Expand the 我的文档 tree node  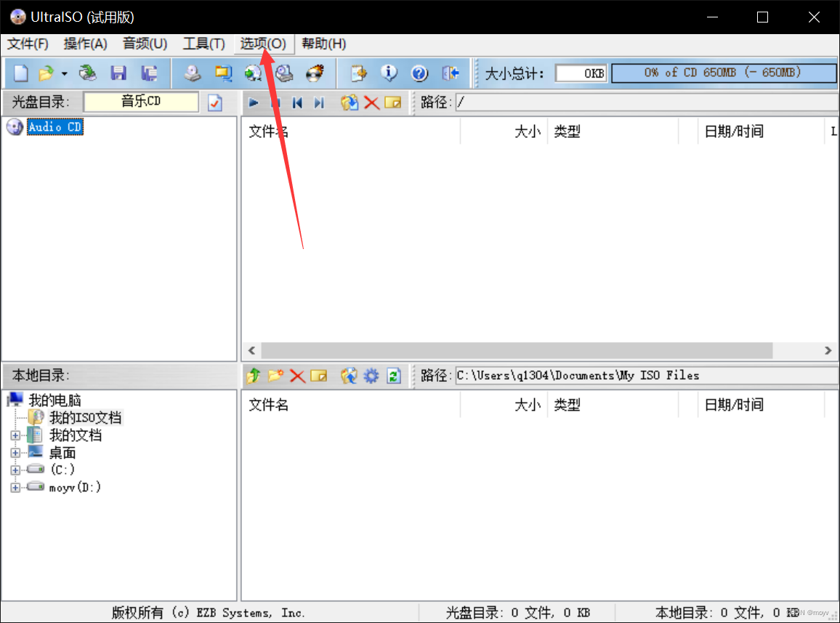pyautogui.click(x=15, y=436)
